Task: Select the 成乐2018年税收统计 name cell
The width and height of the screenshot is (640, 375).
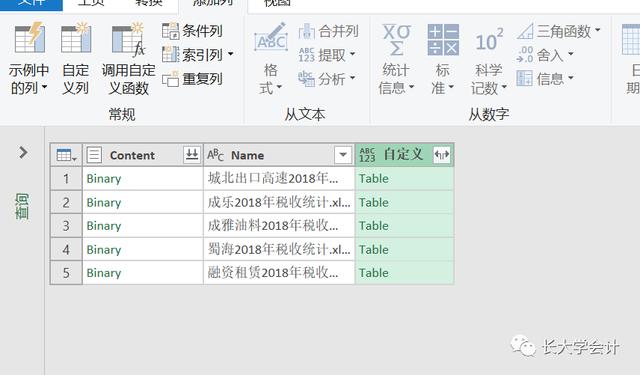Action: coord(279,202)
